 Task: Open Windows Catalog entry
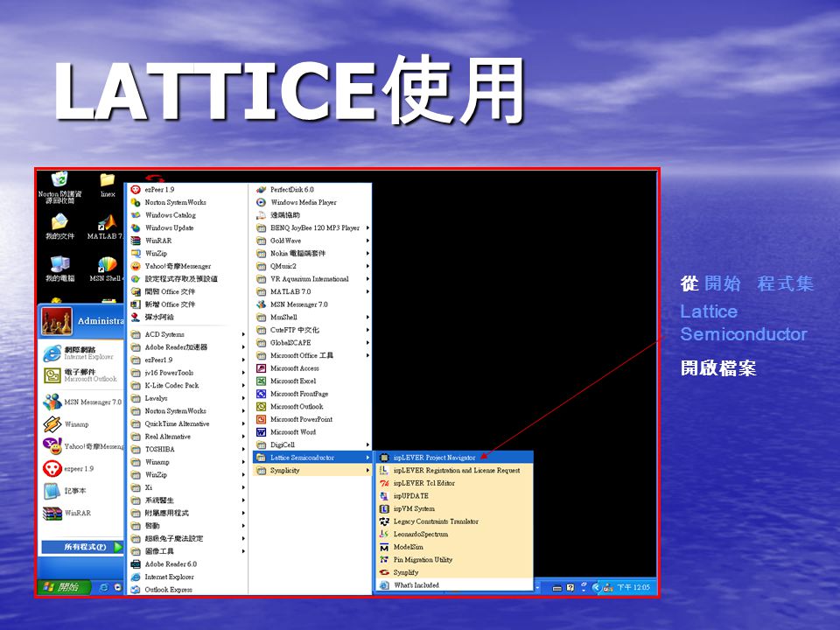point(187,215)
